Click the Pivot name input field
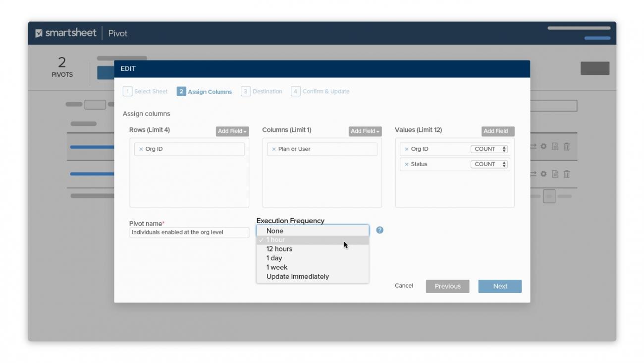Screen dimensions: 644x363 pyautogui.click(x=189, y=232)
